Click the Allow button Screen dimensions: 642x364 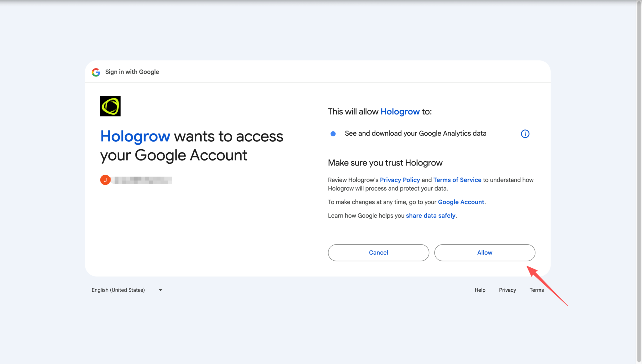[x=485, y=253]
